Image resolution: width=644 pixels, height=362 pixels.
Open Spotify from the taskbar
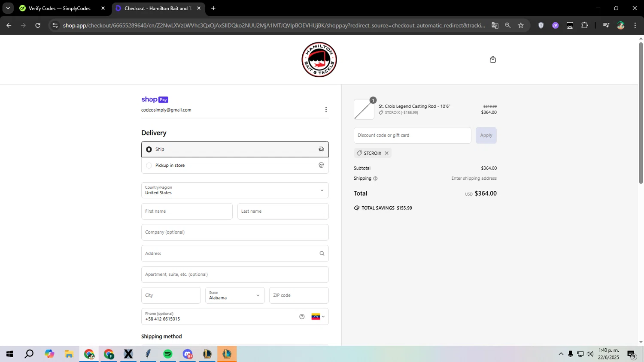[x=168, y=354]
